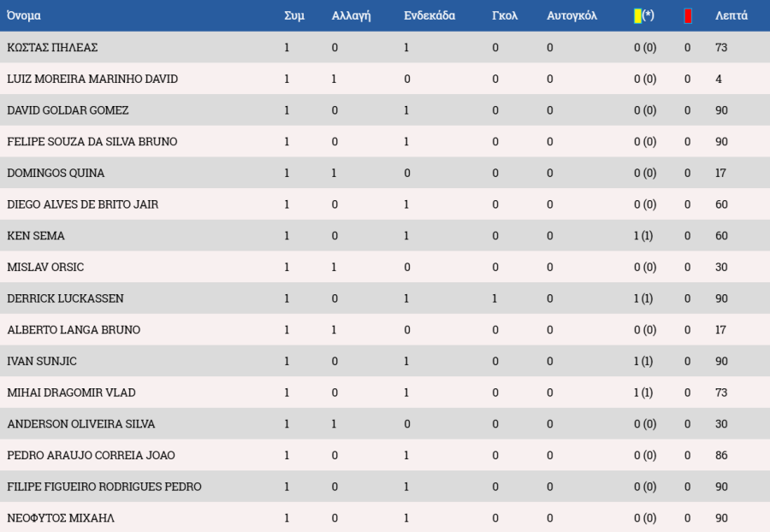770x532 pixels.
Task: Select the DERRICK LUCKASSEN row name
Action: pyautogui.click(x=65, y=299)
